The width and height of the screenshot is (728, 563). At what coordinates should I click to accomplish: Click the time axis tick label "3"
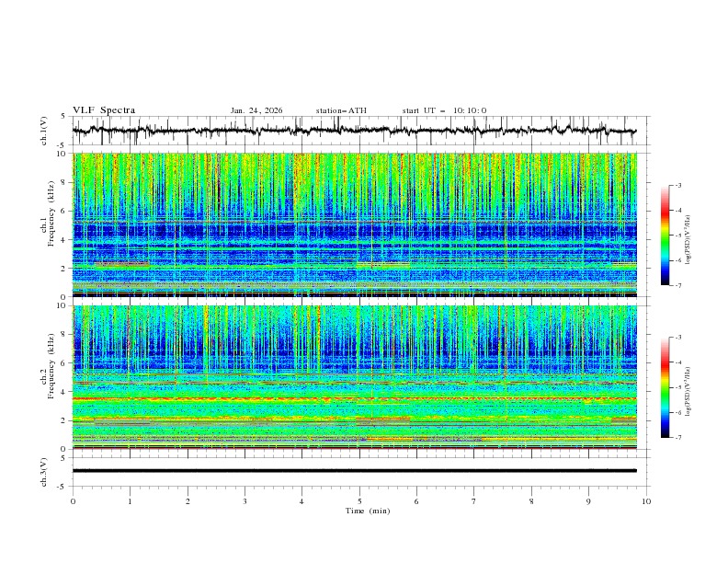[x=245, y=501]
